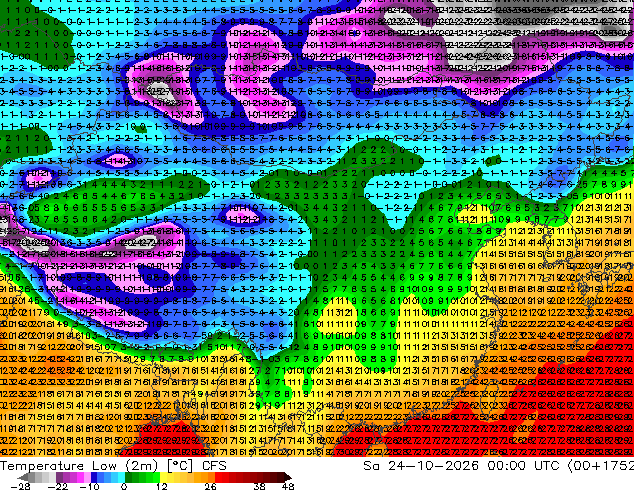Click the gray left arrow end of the color scale
This screenshot has height=490, width=634.
(22, 477)
